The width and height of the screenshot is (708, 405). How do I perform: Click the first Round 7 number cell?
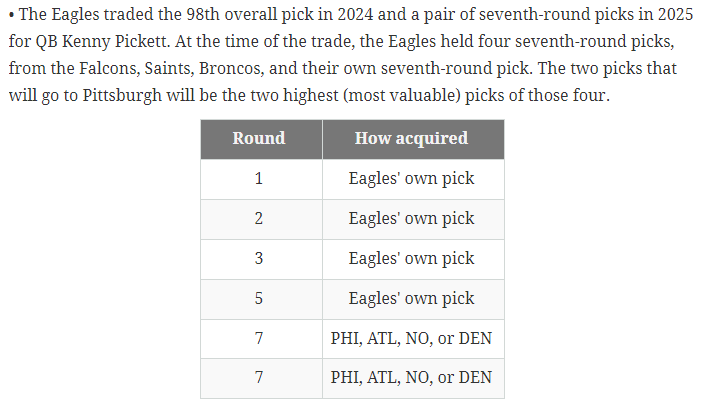[x=259, y=339]
